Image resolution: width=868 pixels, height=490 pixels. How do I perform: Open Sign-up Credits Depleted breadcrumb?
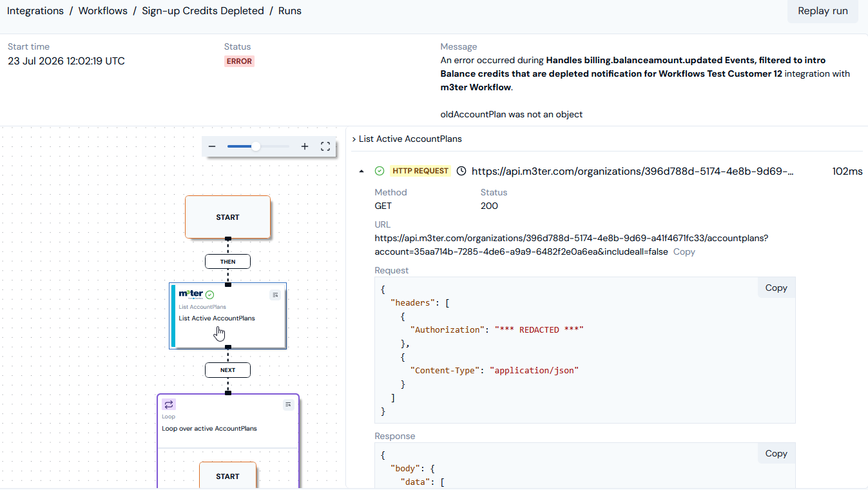coord(203,11)
